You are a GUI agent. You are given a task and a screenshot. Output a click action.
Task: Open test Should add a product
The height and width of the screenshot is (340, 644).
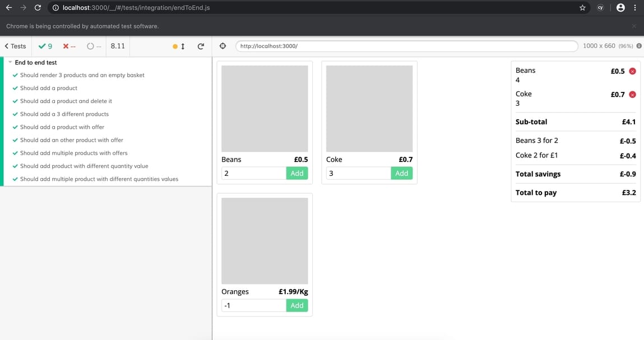click(x=48, y=88)
